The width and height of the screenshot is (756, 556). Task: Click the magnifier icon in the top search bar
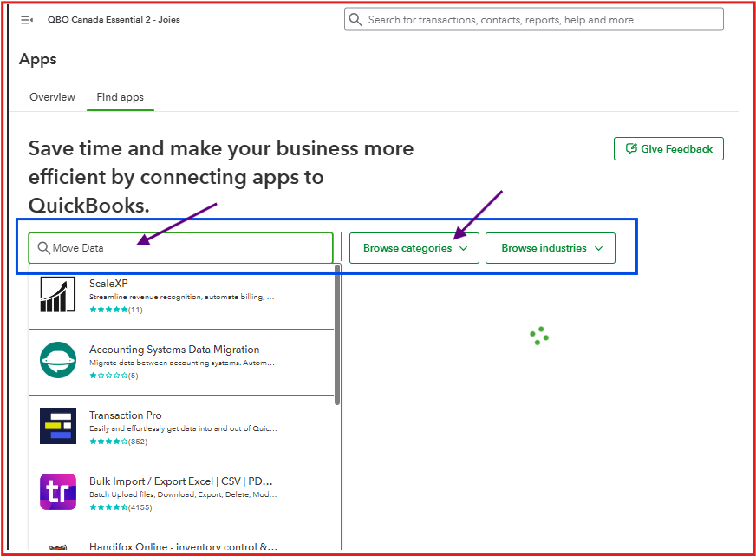(x=355, y=19)
